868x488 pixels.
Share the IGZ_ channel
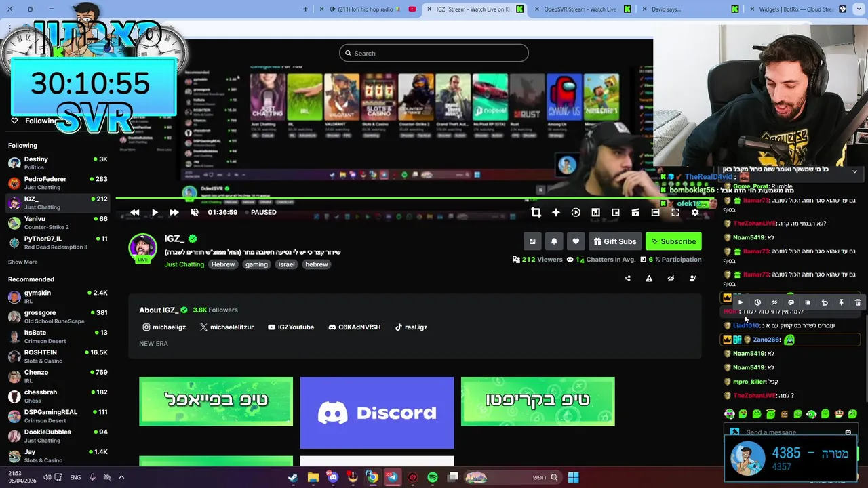[627, 279]
